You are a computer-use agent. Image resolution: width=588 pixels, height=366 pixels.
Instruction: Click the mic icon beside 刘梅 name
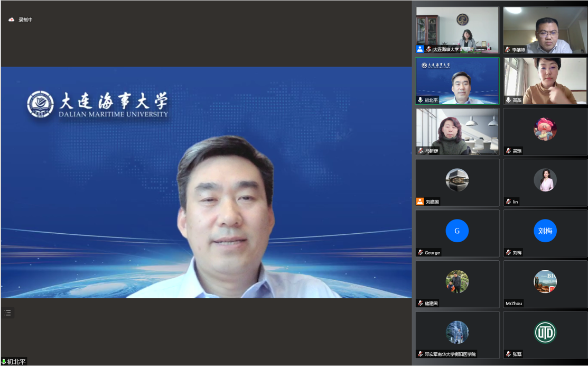508,252
